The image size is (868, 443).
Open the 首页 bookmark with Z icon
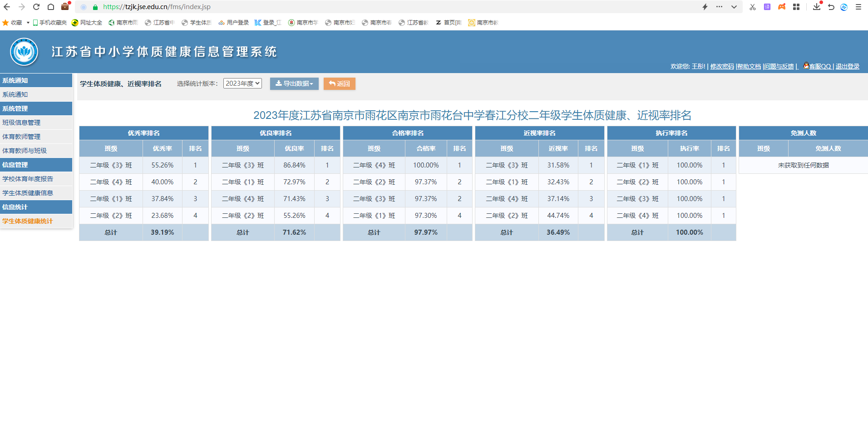(449, 22)
